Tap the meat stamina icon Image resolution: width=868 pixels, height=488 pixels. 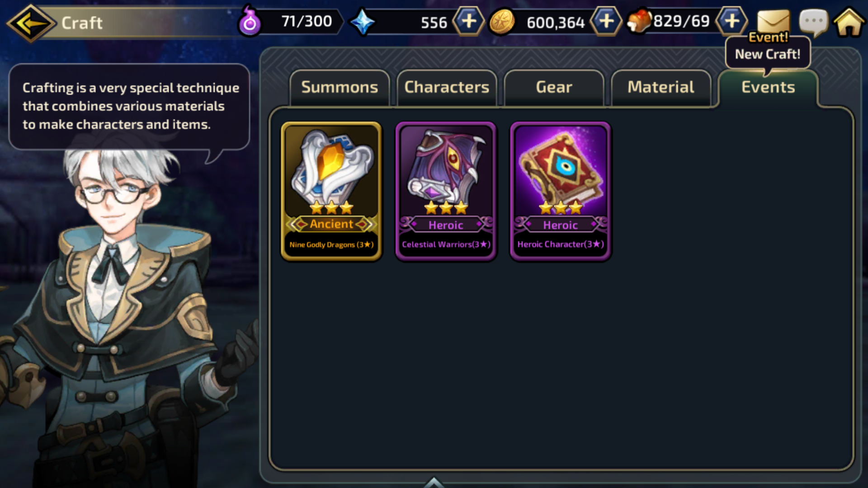639,21
